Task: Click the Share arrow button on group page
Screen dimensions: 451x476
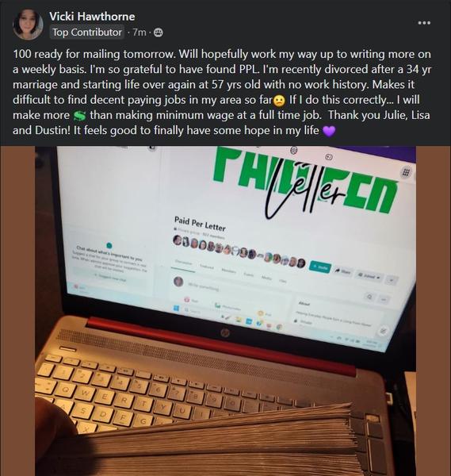Action: click(x=342, y=271)
